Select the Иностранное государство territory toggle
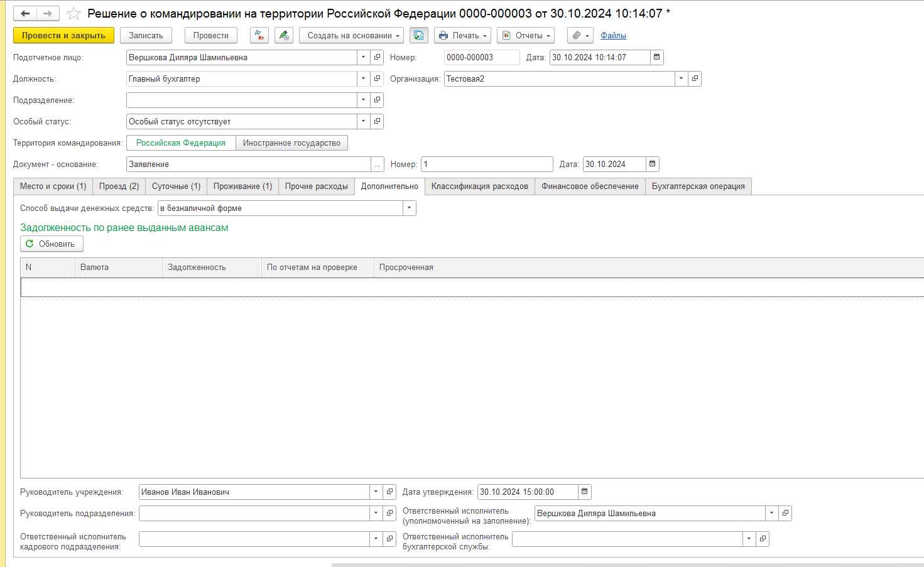The width and height of the screenshot is (924, 567). pos(291,143)
